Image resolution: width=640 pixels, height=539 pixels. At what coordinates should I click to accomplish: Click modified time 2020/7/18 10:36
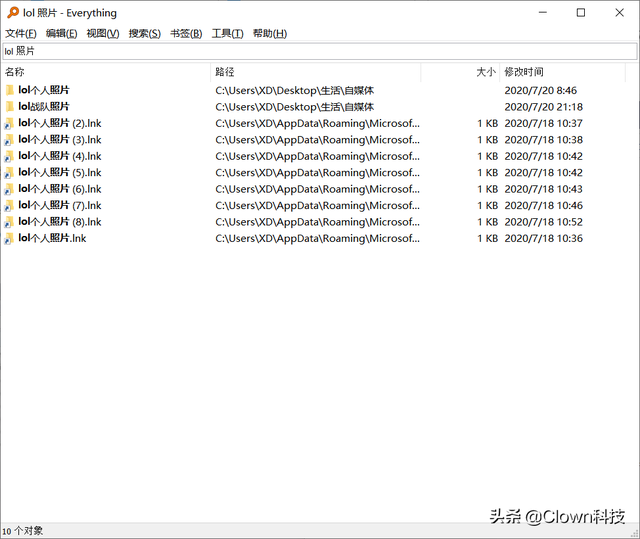[544, 238]
